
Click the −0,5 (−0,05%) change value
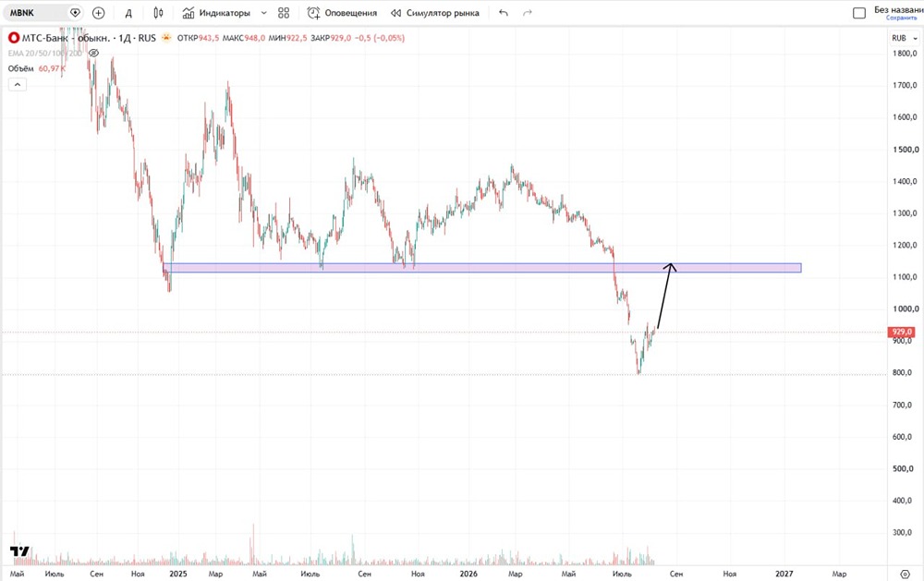[x=380, y=38]
